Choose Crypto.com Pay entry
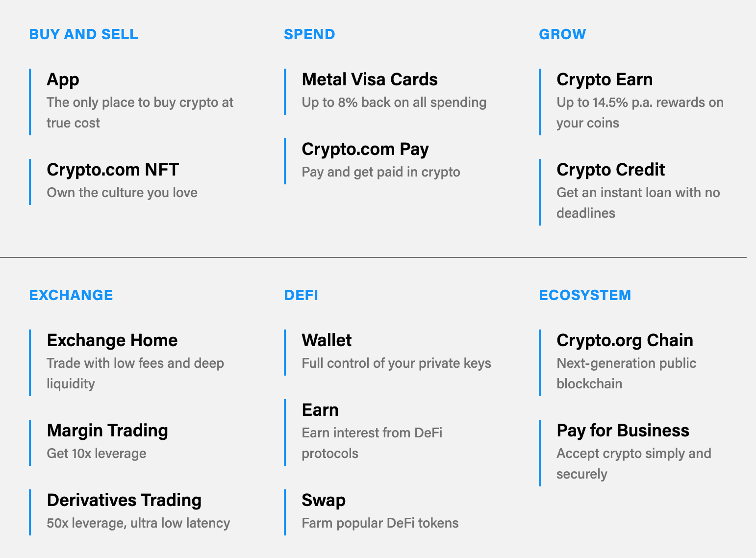The width and height of the screenshot is (756, 558). [365, 149]
